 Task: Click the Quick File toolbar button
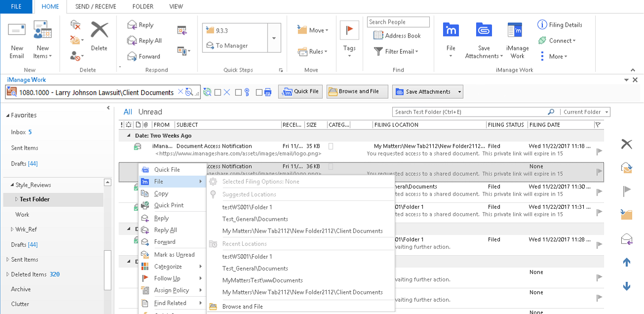tap(301, 92)
